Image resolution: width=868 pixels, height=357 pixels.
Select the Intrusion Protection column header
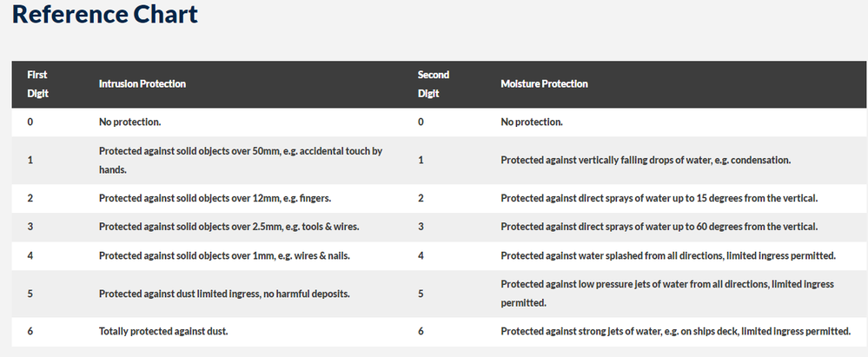(142, 84)
